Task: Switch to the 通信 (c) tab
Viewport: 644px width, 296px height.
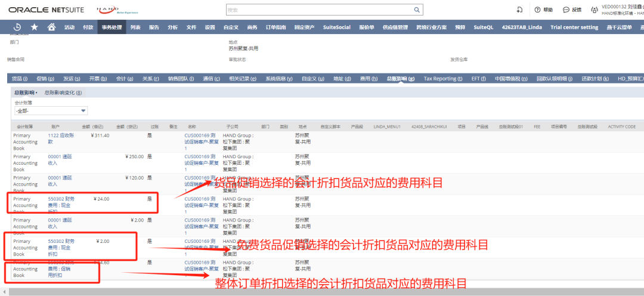Action: point(212,79)
